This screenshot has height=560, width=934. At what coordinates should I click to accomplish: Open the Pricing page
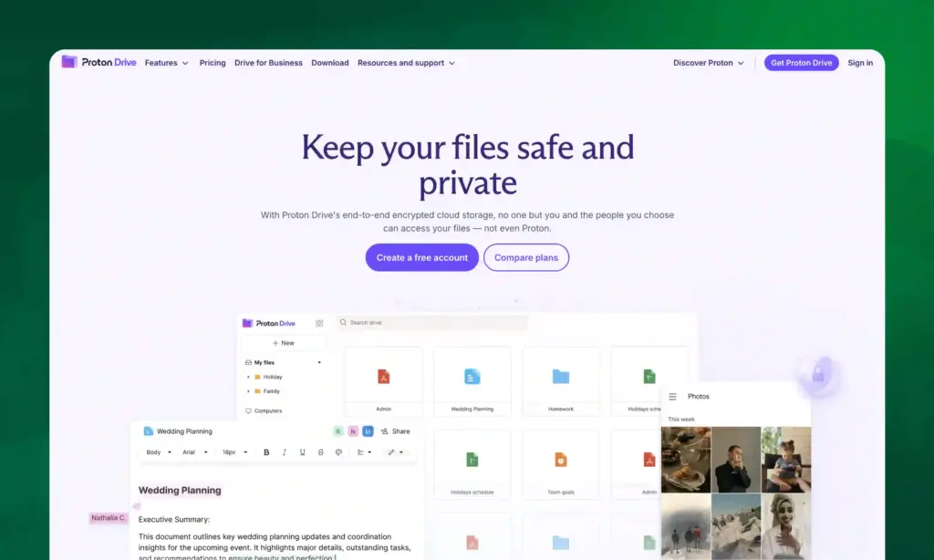click(213, 63)
